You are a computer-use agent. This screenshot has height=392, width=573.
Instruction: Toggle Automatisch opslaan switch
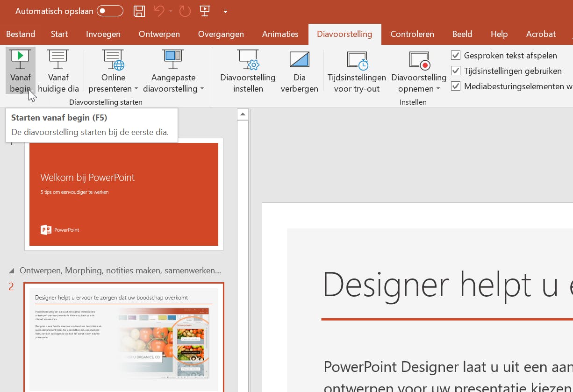(x=110, y=11)
